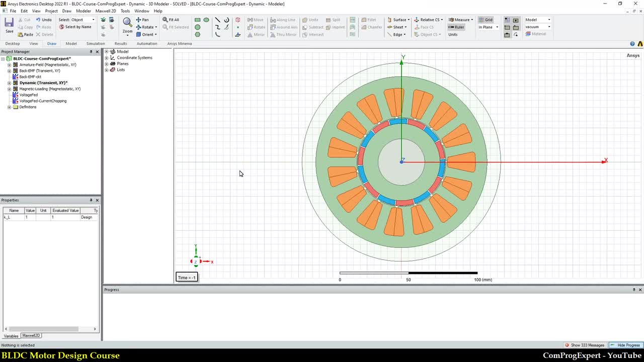The image size is (644, 362).
Task: Select the Maxwell2D properties tab
Action: tap(31, 336)
